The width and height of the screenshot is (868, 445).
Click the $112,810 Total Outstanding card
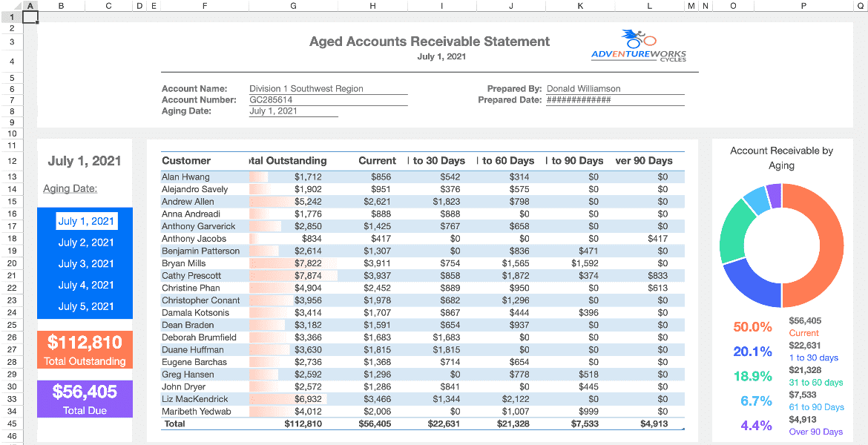click(x=85, y=350)
